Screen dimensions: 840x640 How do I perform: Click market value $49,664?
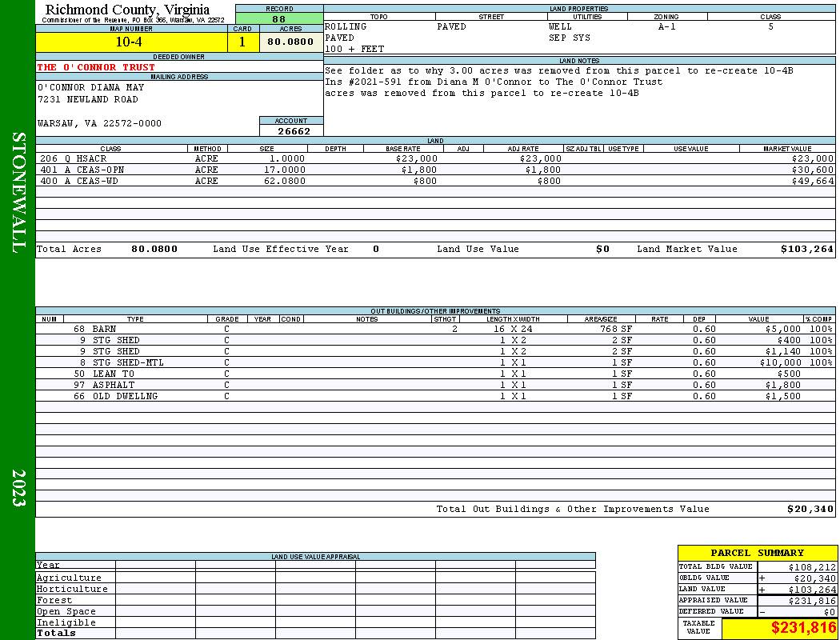pyautogui.click(x=813, y=181)
